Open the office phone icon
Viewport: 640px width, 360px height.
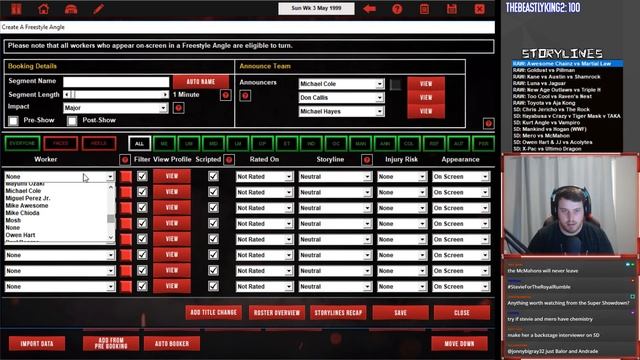click(71, 9)
